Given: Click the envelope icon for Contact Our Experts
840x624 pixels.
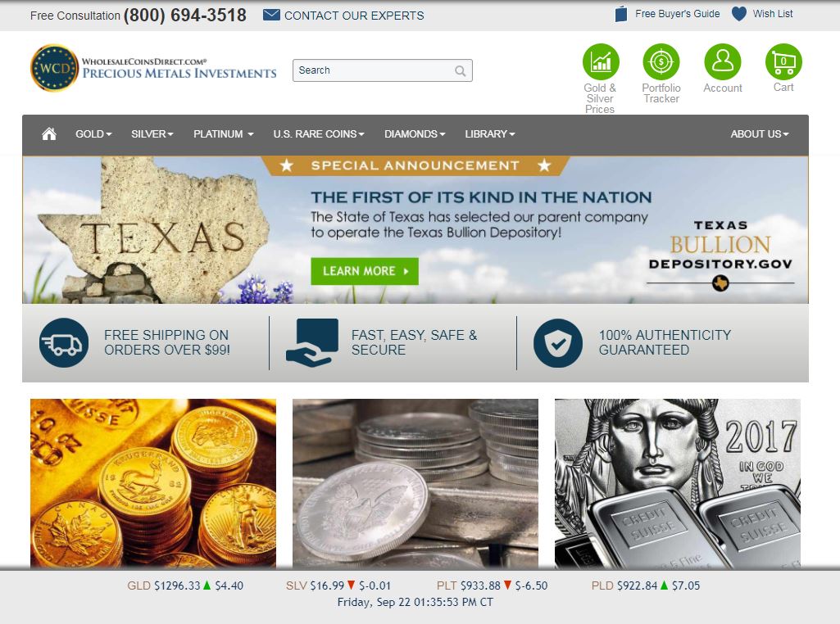Looking at the screenshot, I should coord(271,15).
